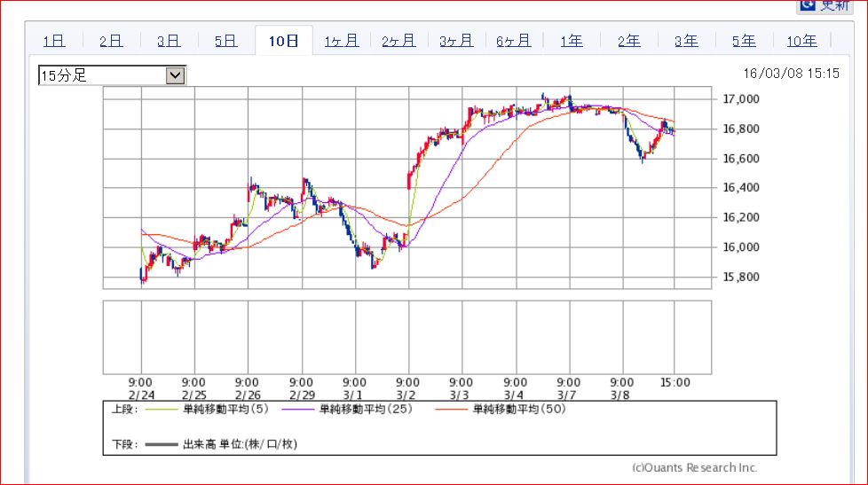
Task: Show the 2ヶ月 chart range
Action: (x=398, y=41)
